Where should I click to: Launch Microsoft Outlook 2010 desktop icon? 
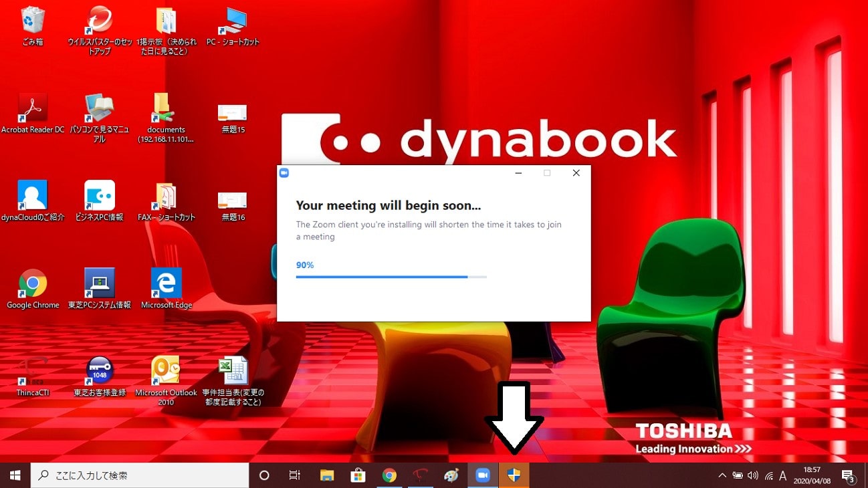click(166, 380)
